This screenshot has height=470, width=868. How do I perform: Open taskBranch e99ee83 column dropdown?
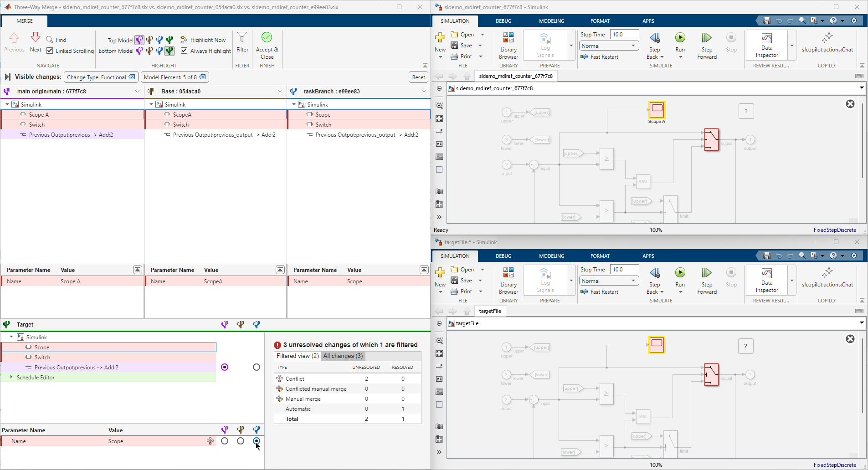pos(424,92)
